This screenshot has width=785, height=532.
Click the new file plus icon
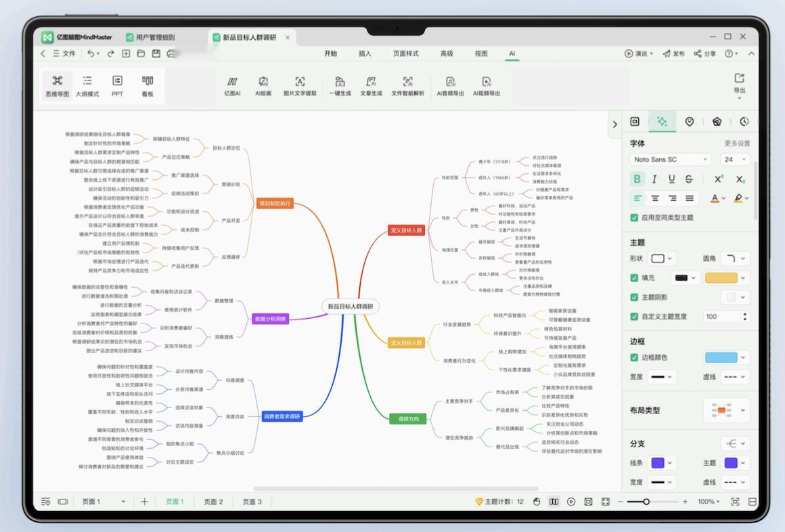(x=126, y=53)
